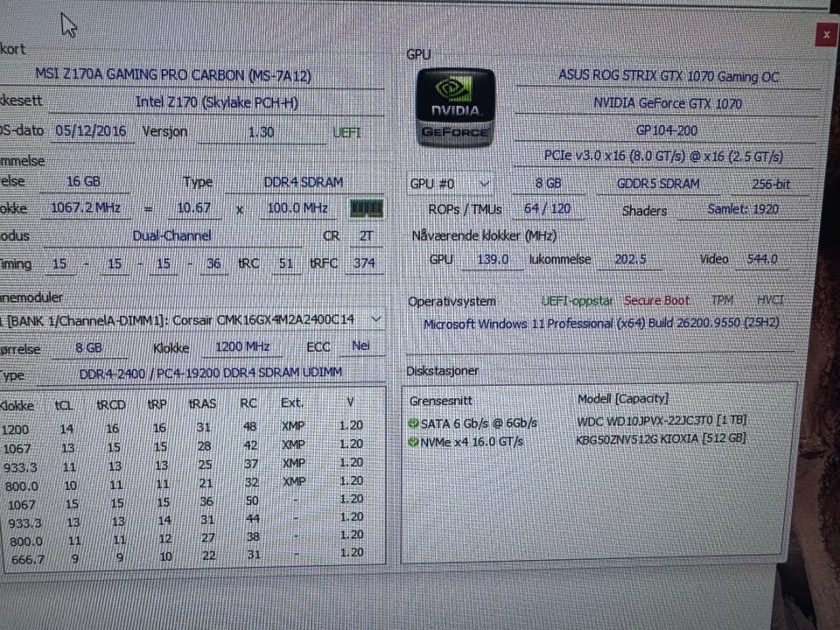Click the NVIDIA GeForce logo

456,108
